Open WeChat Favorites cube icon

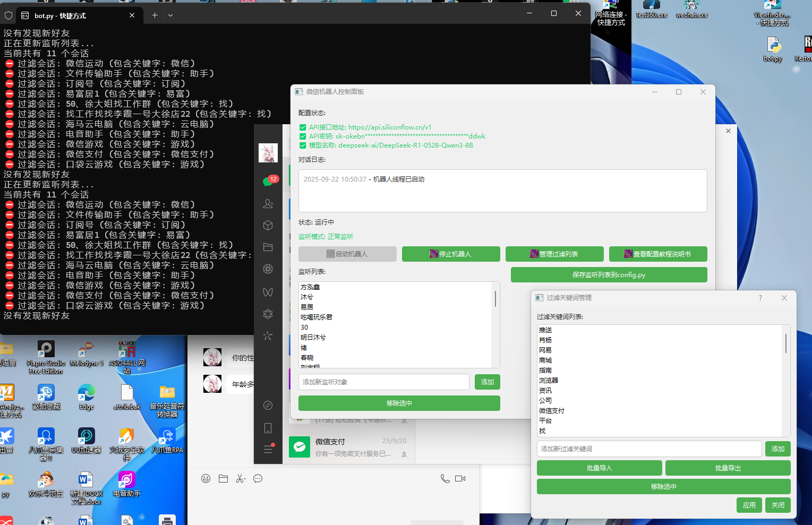coord(268,225)
